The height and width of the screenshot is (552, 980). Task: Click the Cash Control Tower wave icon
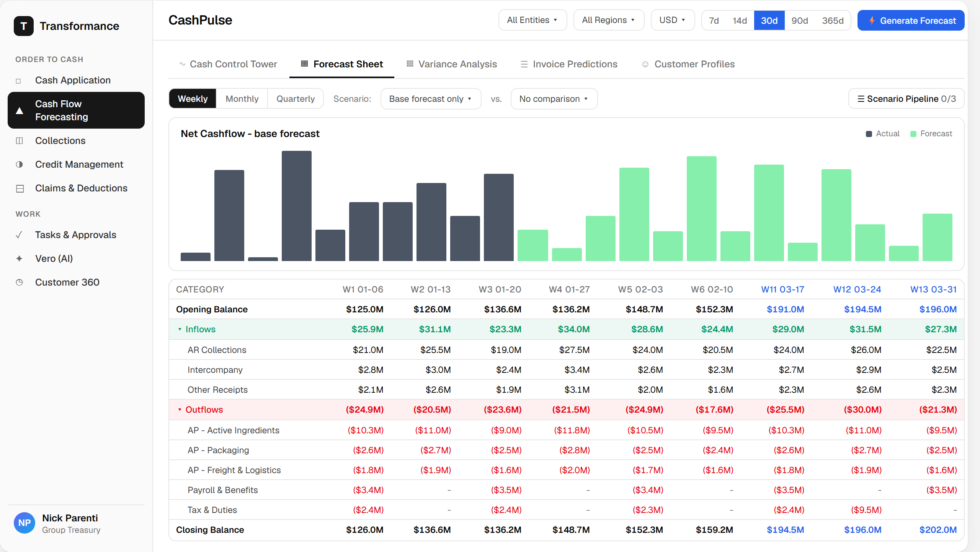(x=182, y=64)
